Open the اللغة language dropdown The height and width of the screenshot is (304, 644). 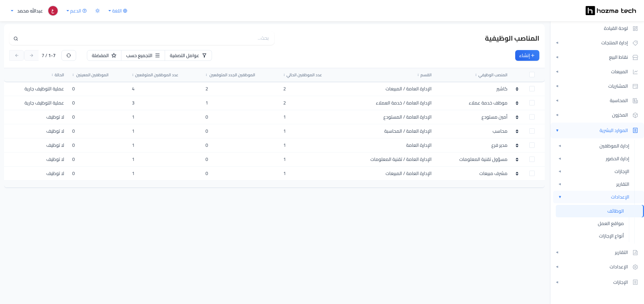[118, 11]
